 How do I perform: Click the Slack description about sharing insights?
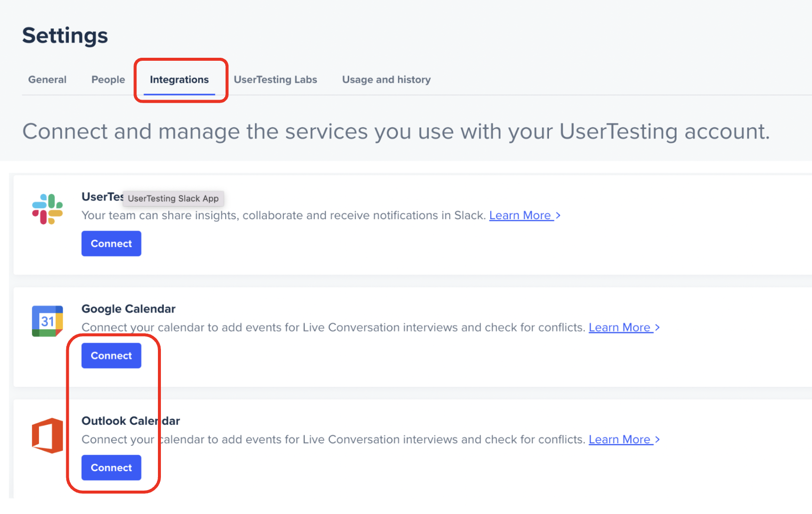[x=284, y=215]
